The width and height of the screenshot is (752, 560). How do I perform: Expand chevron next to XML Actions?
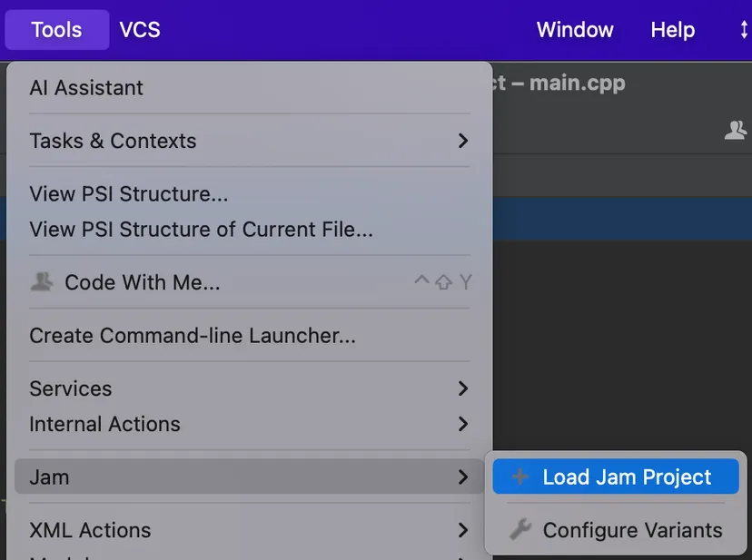coord(463,530)
